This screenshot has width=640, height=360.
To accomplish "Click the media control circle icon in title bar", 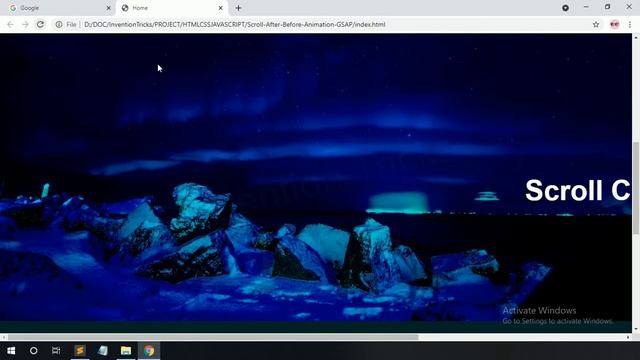I will pos(565,8).
